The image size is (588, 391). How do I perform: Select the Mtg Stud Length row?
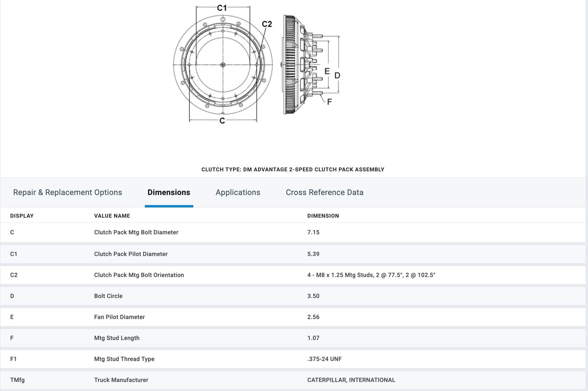tap(293, 338)
